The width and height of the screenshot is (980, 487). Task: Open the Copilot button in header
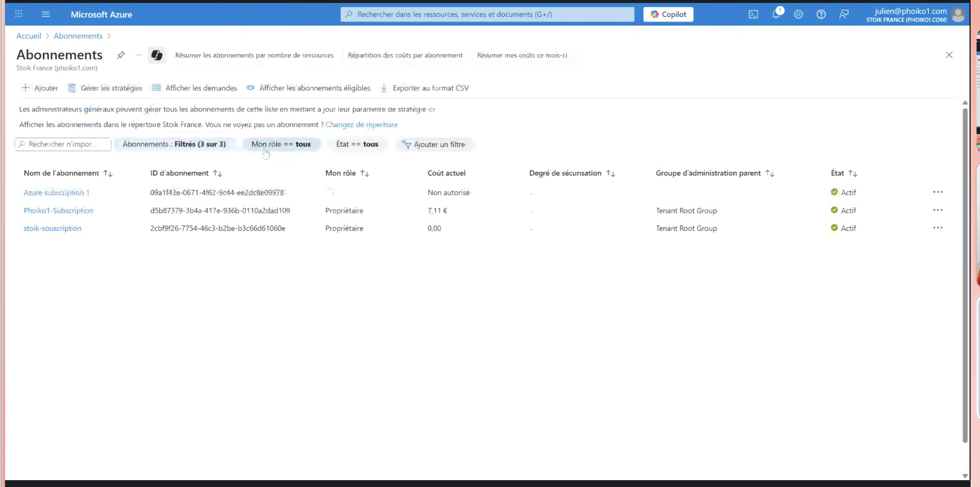click(668, 14)
